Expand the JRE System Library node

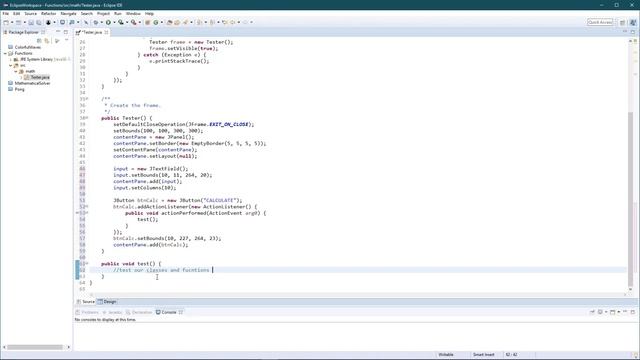[x=11, y=60]
